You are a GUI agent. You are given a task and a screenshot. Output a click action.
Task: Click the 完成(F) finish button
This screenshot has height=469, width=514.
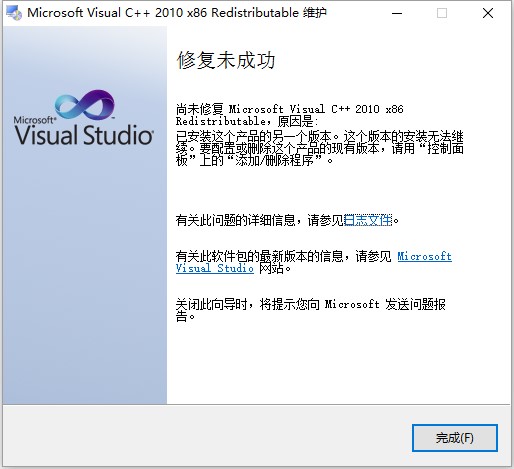point(455,438)
